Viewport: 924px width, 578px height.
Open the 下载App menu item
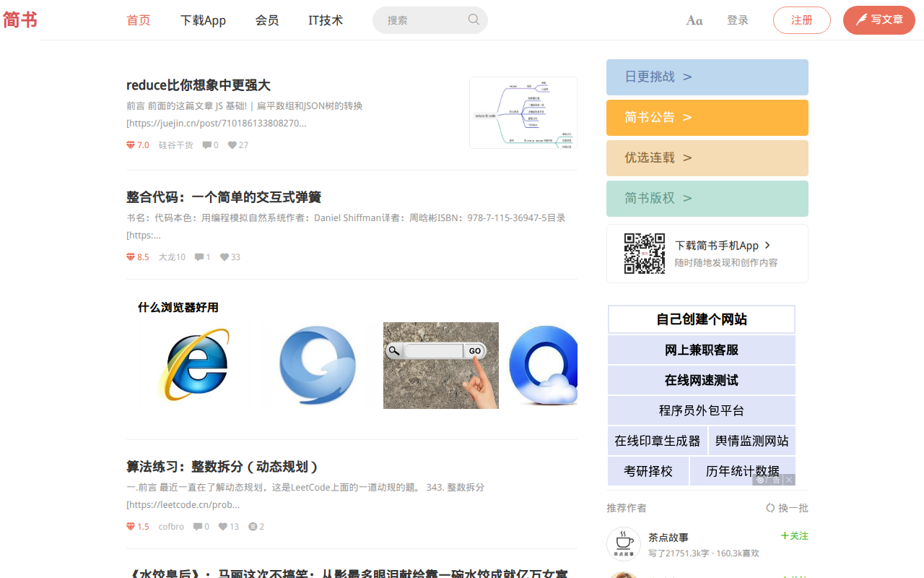pyautogui.click(x=203, y=20)
